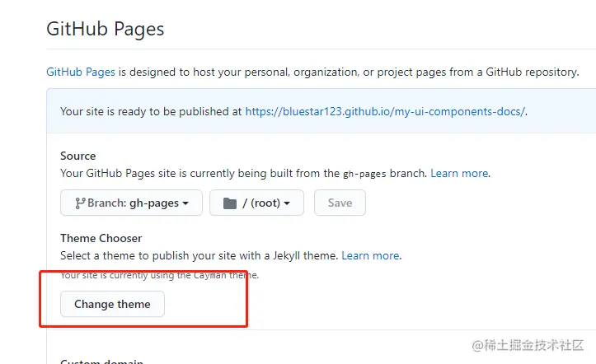Click the folder icon beside / (root)
Viewport: 596px width, 364px height.
pyautogui.click(x=230, y=203)
